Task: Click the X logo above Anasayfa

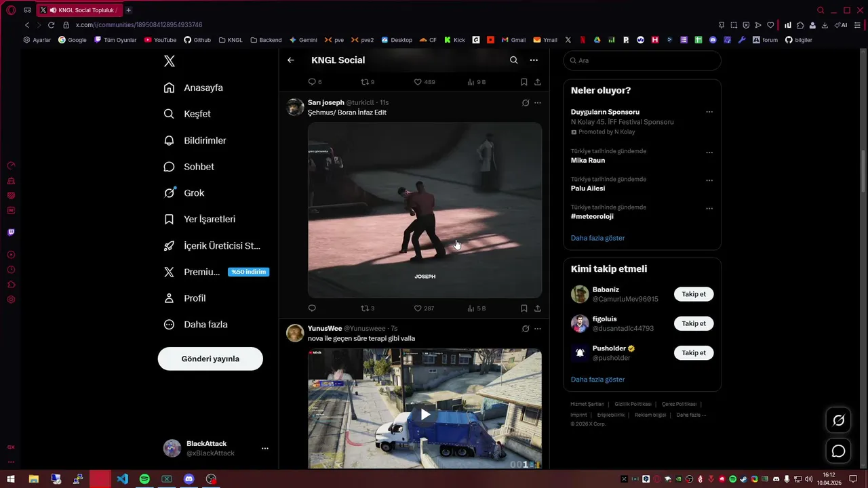Action: [x=170, y=61]
